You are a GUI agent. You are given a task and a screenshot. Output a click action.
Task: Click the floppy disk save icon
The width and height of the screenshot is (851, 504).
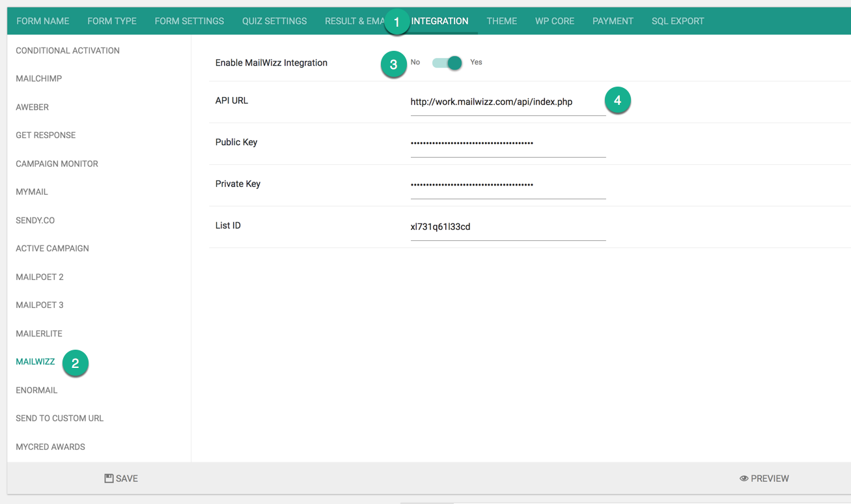tap(109, 479)
